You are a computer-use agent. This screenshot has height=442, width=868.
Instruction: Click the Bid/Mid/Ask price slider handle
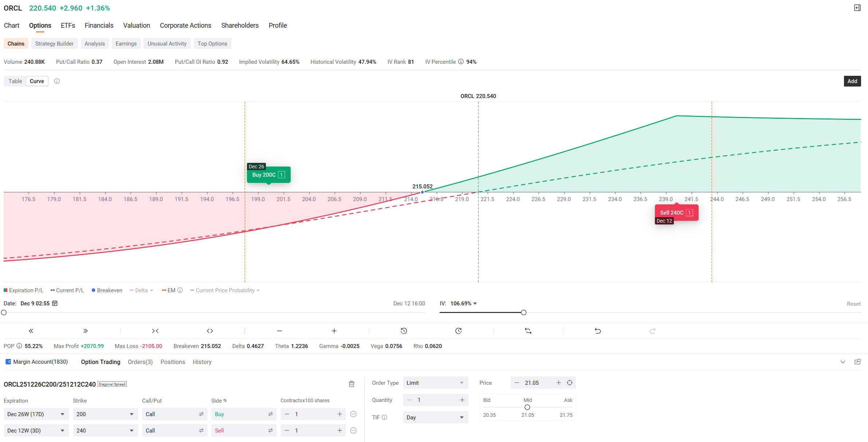pyautogui.click(x=527, y=407)
